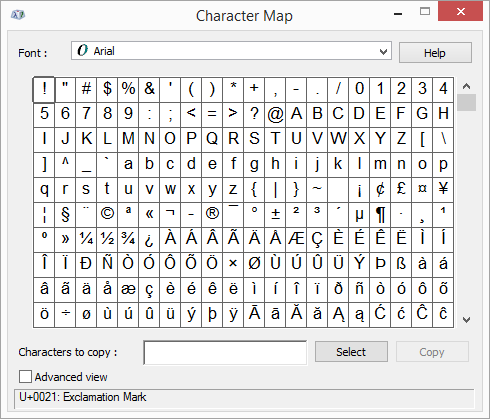Enable the Advanced view checkbox
The height and width of the screenshot is (419, 490).
(x=25, y=377)
